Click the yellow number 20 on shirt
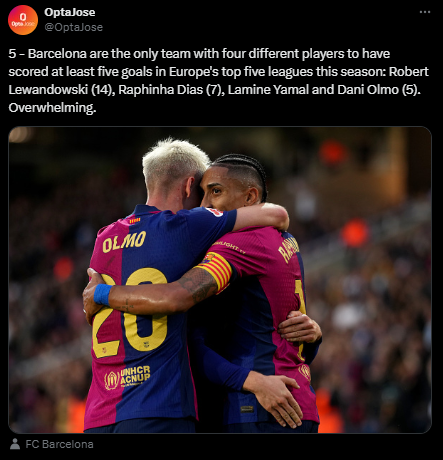The width and height of the screenshot is (443, 460). point(130,313)
